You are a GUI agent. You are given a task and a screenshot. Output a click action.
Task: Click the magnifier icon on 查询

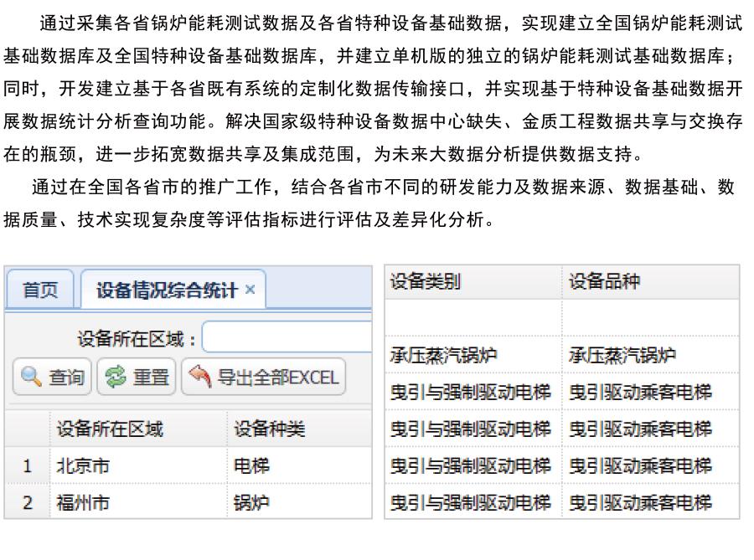(x=30, y=378)
